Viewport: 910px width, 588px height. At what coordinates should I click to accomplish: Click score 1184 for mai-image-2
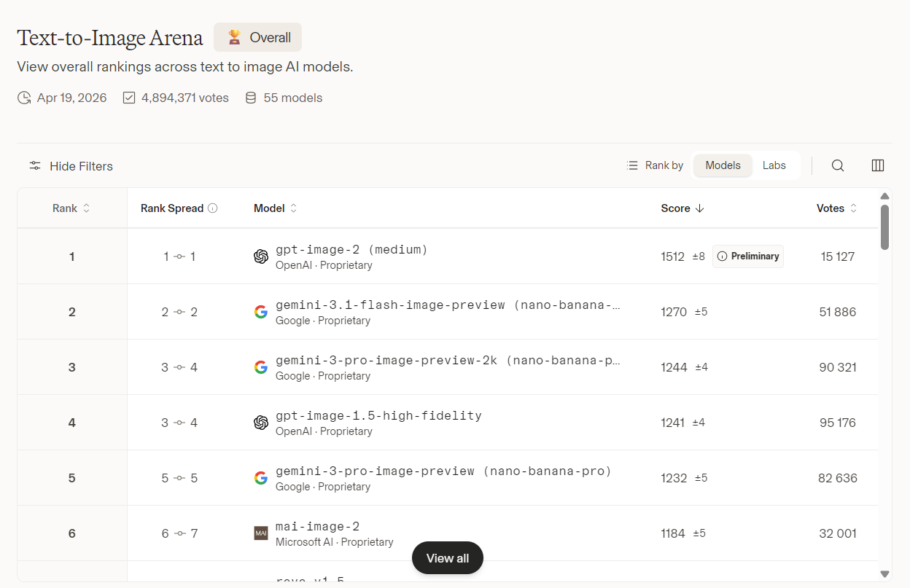(x=673, y=533)
